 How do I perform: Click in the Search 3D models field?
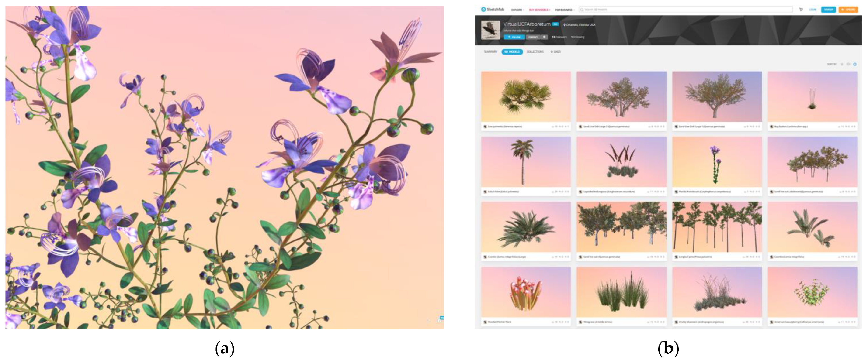[x=685, y=9]
